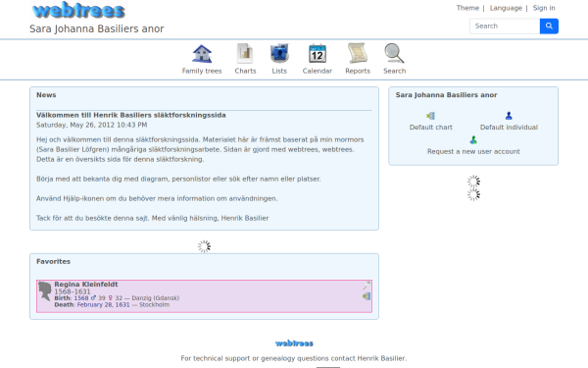Click the News block heading
588x368 pixels.
coord(46,95)
